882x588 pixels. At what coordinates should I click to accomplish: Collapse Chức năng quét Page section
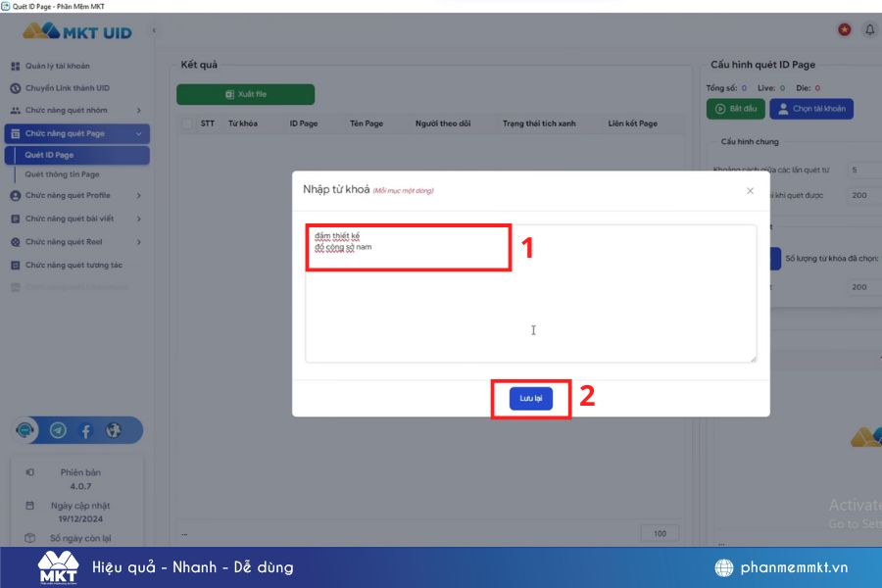[77, 133]
